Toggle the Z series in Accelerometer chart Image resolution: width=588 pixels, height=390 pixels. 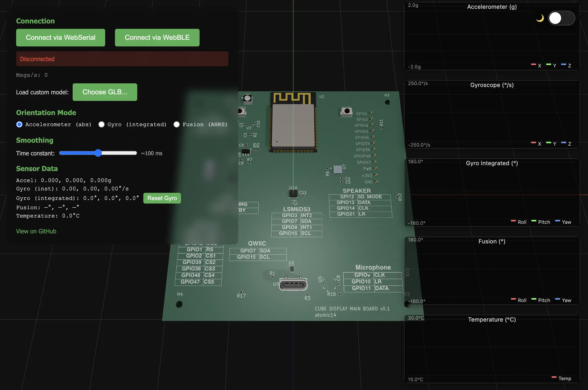coord(566,65)
